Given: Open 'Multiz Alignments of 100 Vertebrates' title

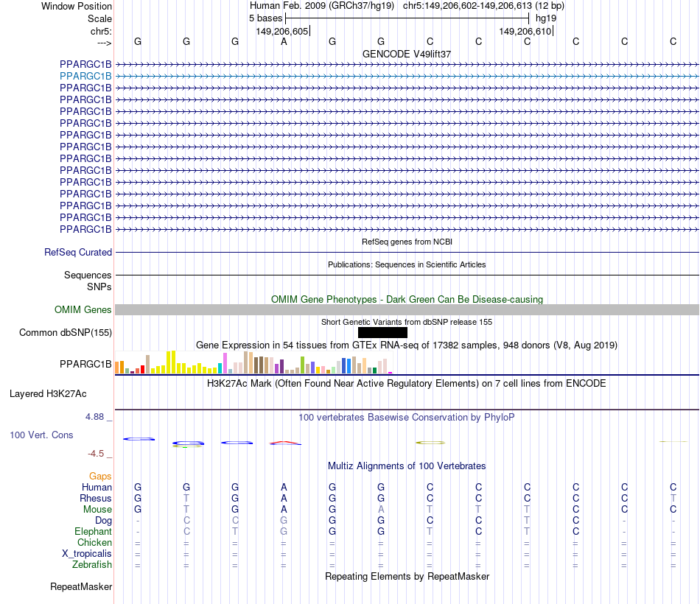Looking at the screenshot, I should click(x=407, y=466).
